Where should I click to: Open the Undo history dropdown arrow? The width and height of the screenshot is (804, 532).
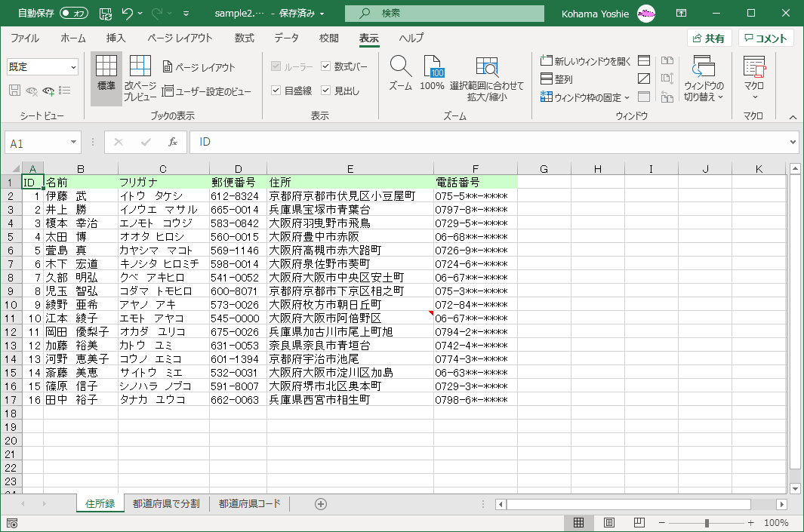pos(140,14)
